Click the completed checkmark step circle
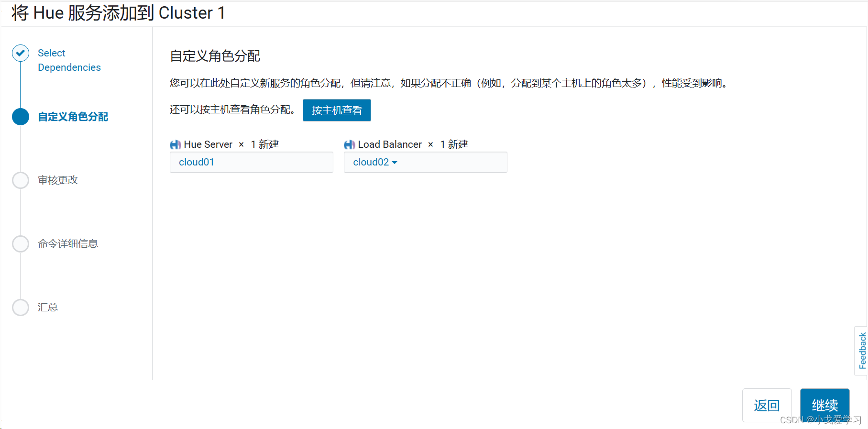Image resolution: width=868 pixels, height=429 pixels. [x=21, y=53]
